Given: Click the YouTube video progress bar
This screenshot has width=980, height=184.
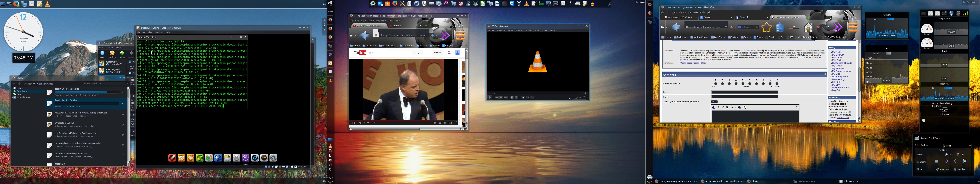Looking at the screenshot, I should [404, 120].
